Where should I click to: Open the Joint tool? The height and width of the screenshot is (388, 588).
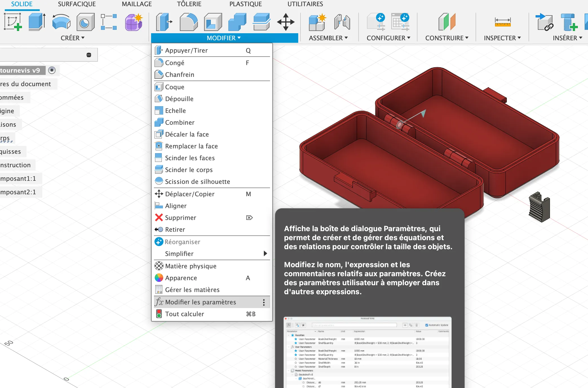point(342,22)
